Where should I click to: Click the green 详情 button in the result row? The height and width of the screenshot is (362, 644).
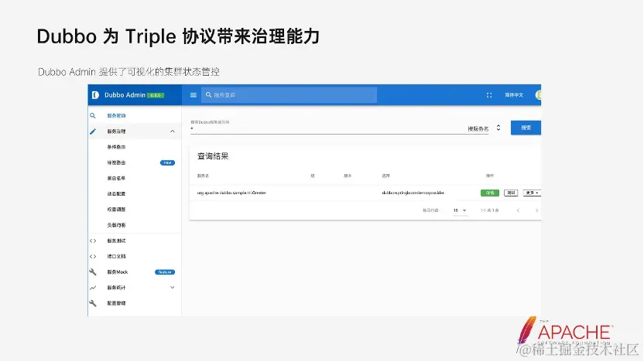coord(490,193)
